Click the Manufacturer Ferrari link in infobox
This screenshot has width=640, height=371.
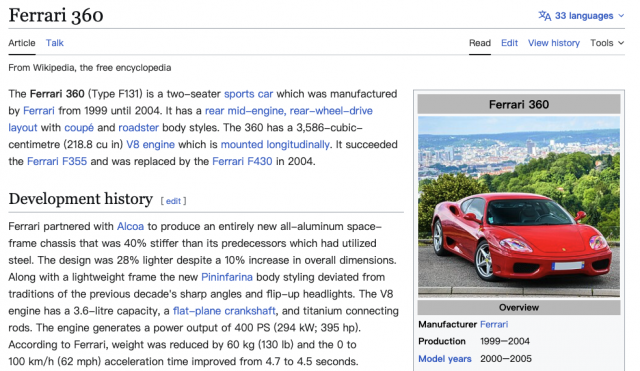(494, 324)
